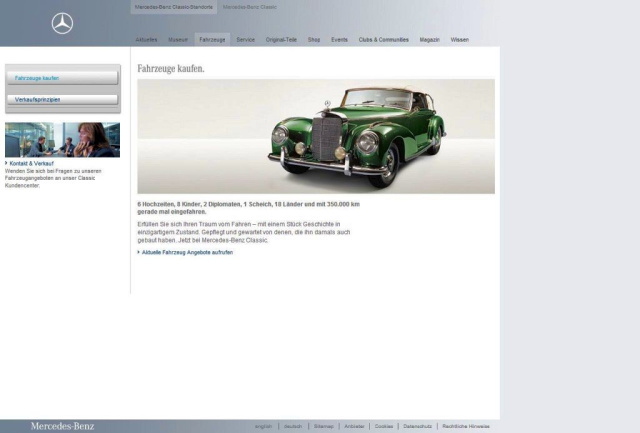
Task: Open the Aktuelles menu item
Action: [x=146, y=39]
